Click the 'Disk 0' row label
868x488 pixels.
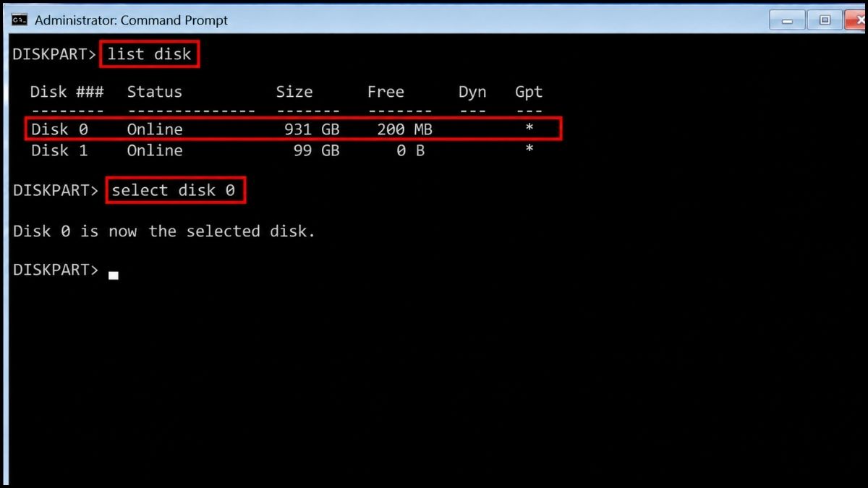point(58,129)
